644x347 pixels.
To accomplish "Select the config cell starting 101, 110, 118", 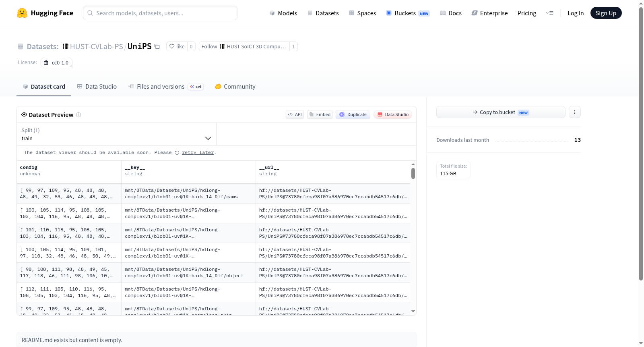I will point(69,233).
